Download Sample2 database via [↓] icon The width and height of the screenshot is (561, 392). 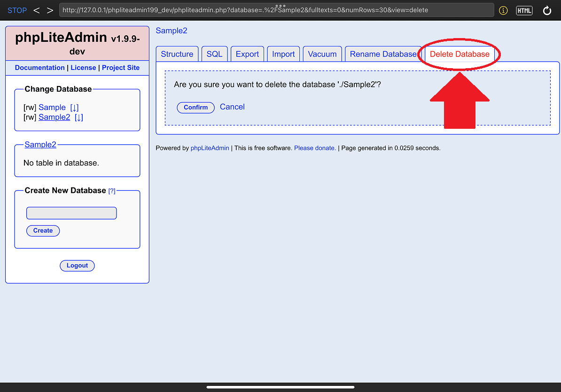[79, 118]
